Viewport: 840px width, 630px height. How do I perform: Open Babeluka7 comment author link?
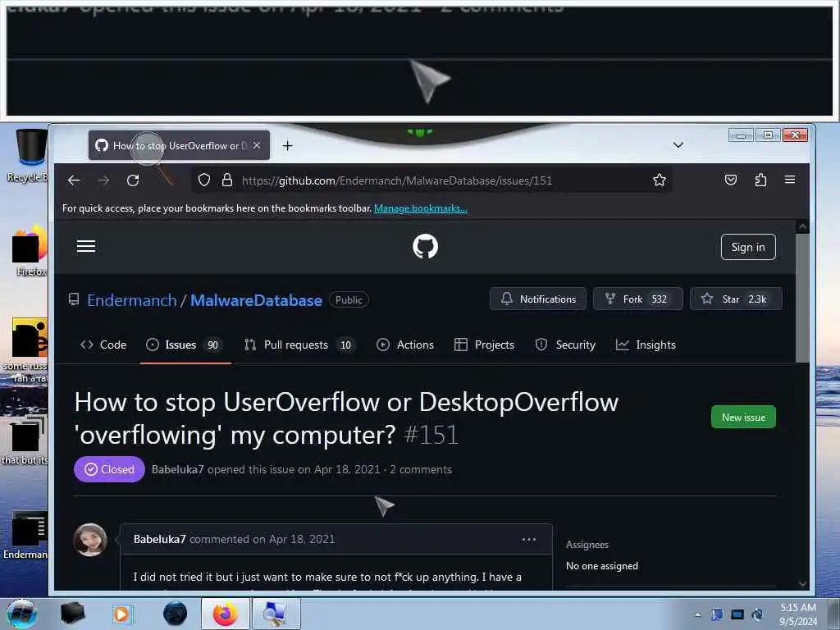160,539
